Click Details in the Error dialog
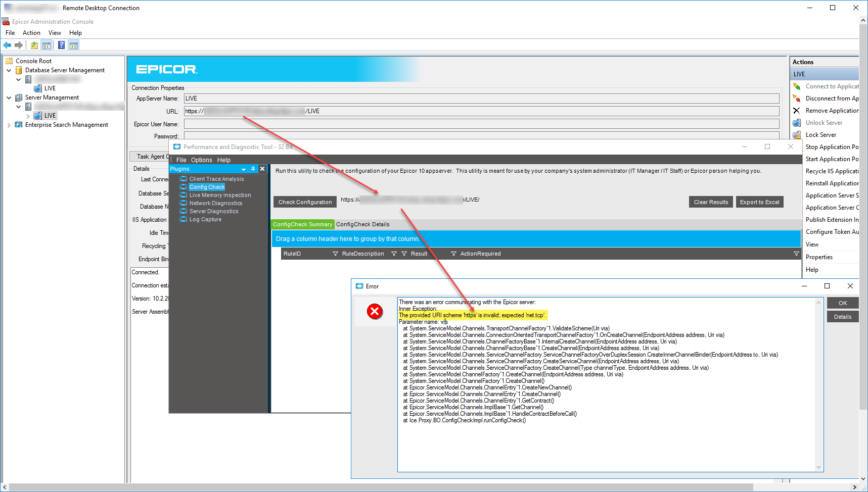 click(843, 317)
